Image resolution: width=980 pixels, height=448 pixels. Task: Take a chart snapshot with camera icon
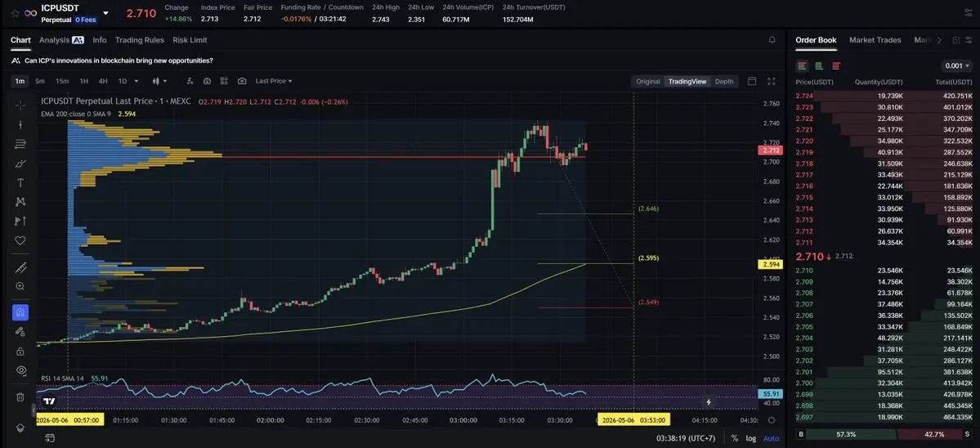242,81
